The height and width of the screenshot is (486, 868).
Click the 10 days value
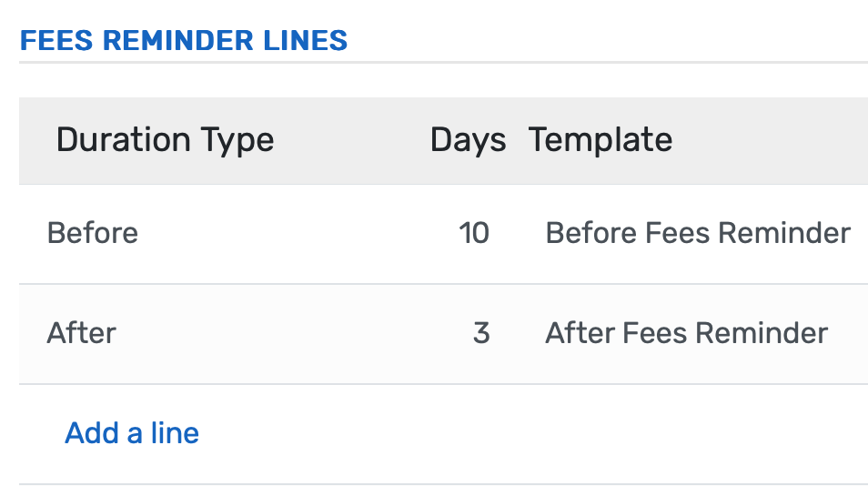(x=474, y=234)
